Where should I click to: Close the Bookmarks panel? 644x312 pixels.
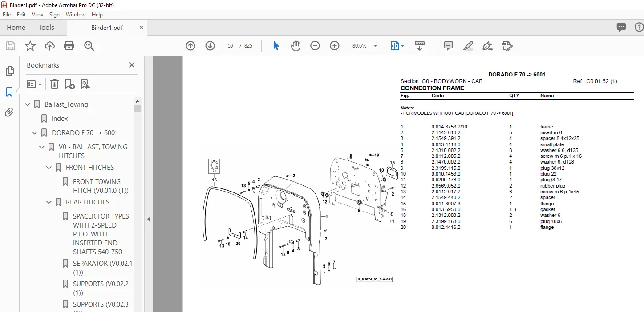[x=132, y=65]
